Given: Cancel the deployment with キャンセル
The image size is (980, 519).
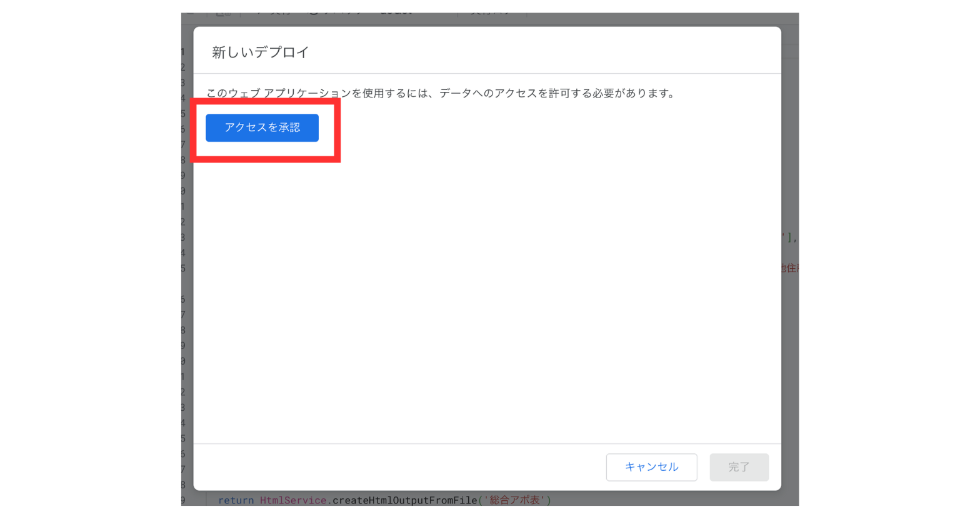Looking at the screenshot, I should click(x=651, y=467).
